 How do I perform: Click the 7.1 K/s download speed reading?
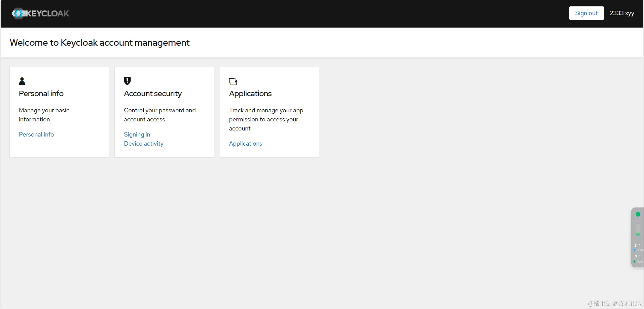638,259
